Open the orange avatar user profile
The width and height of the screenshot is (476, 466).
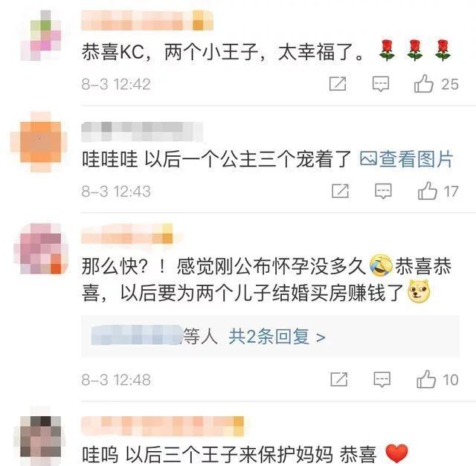click(39, 142)
